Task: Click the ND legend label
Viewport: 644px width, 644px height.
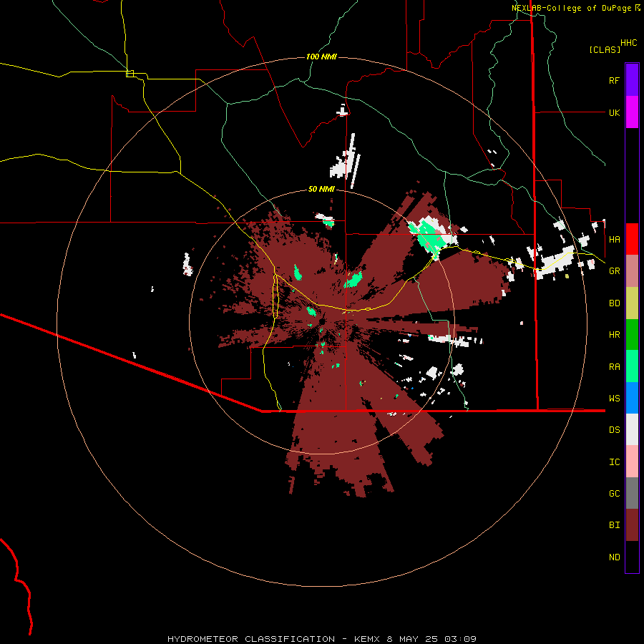Action: 614,557
